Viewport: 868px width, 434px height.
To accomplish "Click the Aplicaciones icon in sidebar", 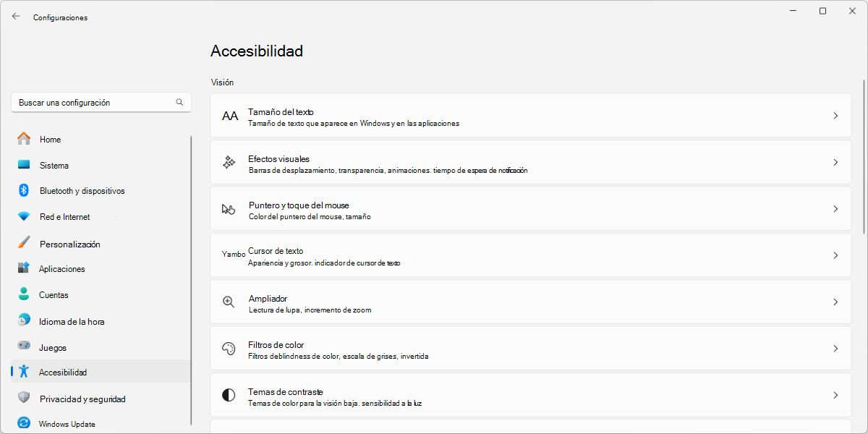I will click(24, 268).
